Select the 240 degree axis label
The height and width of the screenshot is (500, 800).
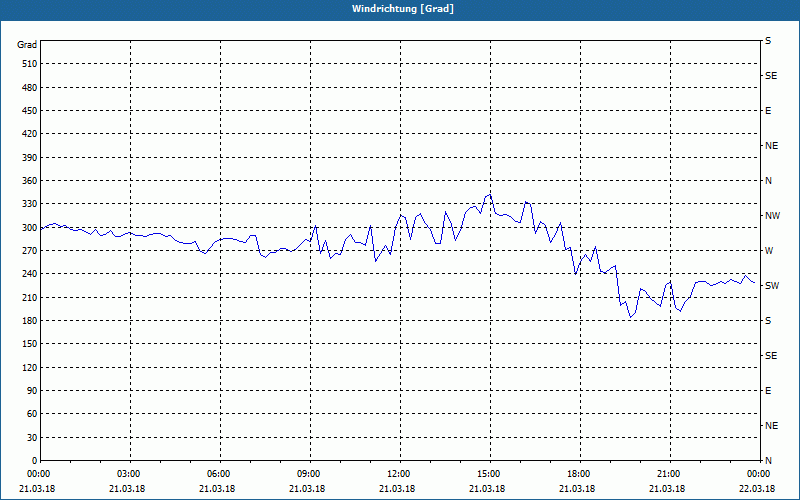coord(30,274)
